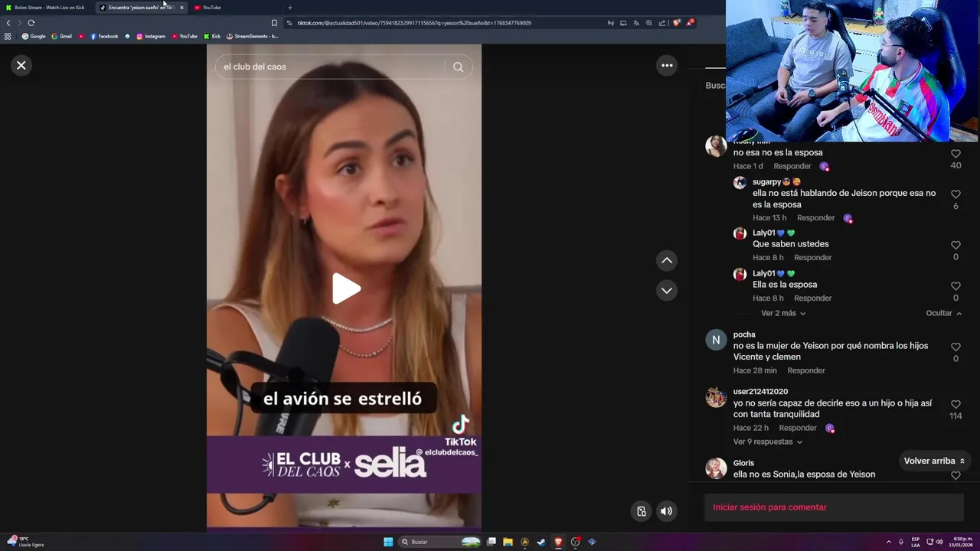The height and width of the screenshot is (551, 980).
Task: Switch to the Bolon Stream Kick tab
Action: pos(47,8)
